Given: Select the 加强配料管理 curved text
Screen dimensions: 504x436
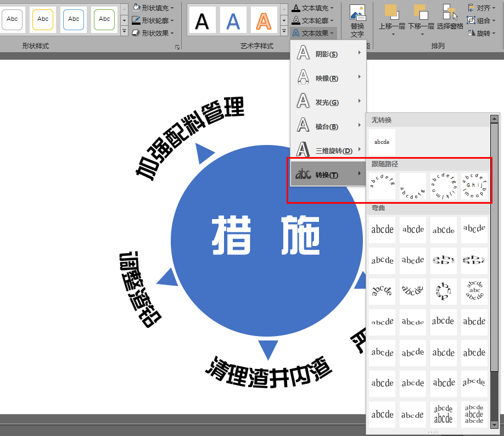Looking at the screenshot, I should pos(189,138).
